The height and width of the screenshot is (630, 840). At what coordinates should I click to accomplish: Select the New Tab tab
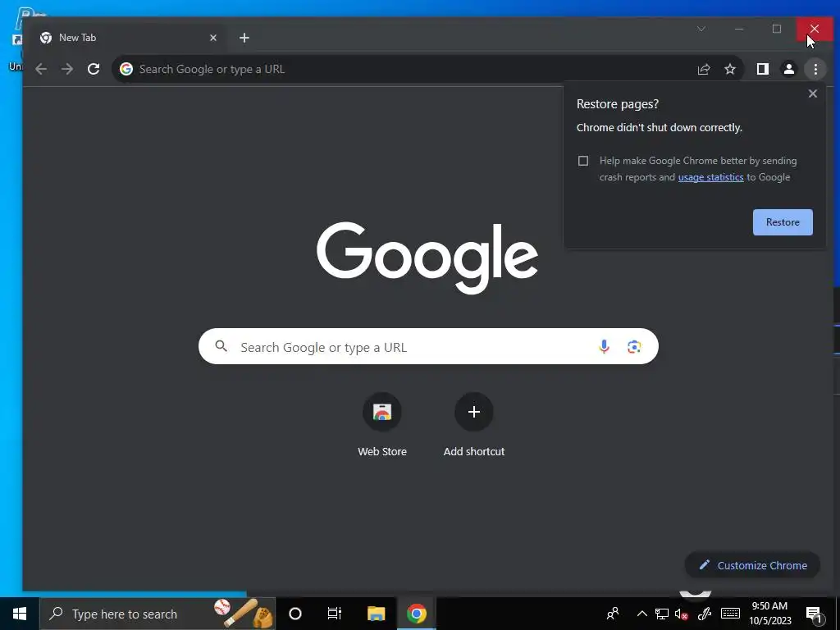point(129,38)
